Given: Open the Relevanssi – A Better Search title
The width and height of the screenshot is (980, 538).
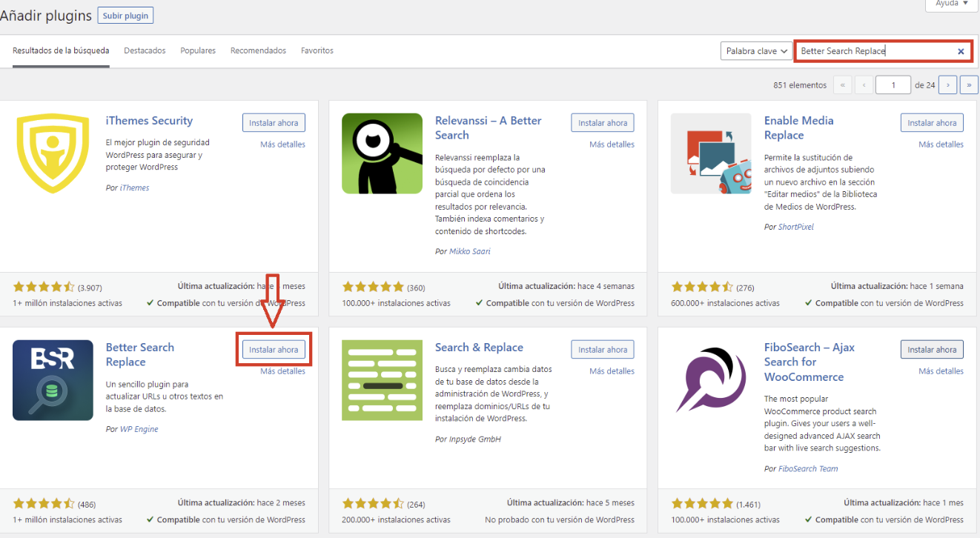Looking at the screenshot, I should (489, 128).
